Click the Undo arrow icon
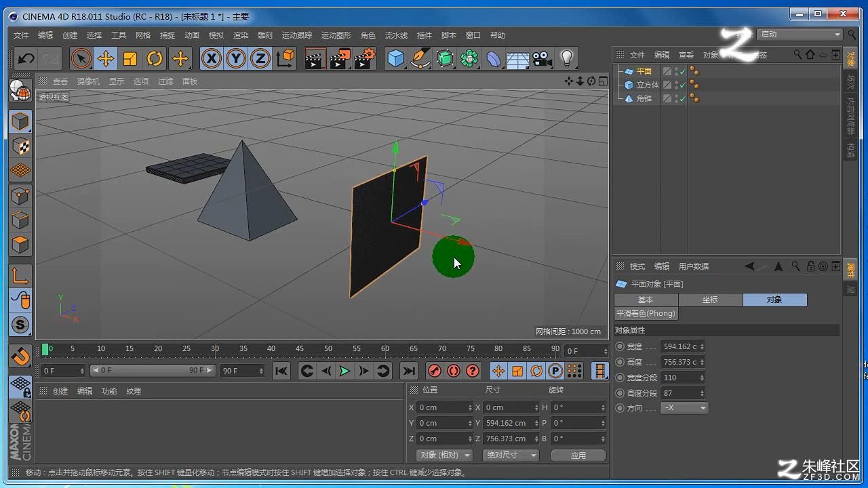Viewport: 868px width, 488px height. 26,59
